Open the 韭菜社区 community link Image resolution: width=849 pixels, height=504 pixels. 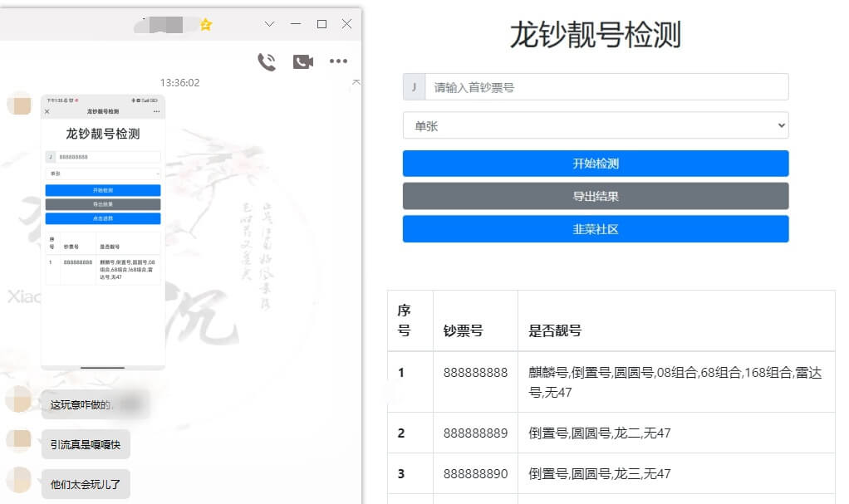point(595,229)
